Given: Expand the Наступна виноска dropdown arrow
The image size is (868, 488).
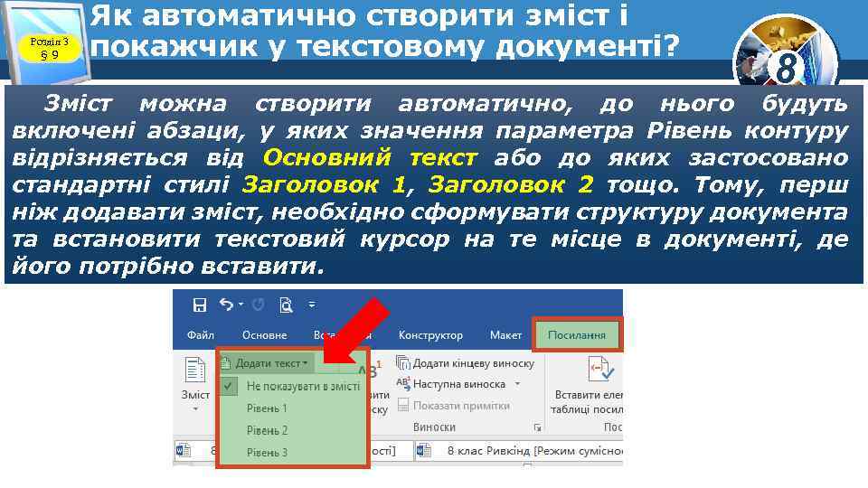Looking at the screenshot, I should (517, 383).
